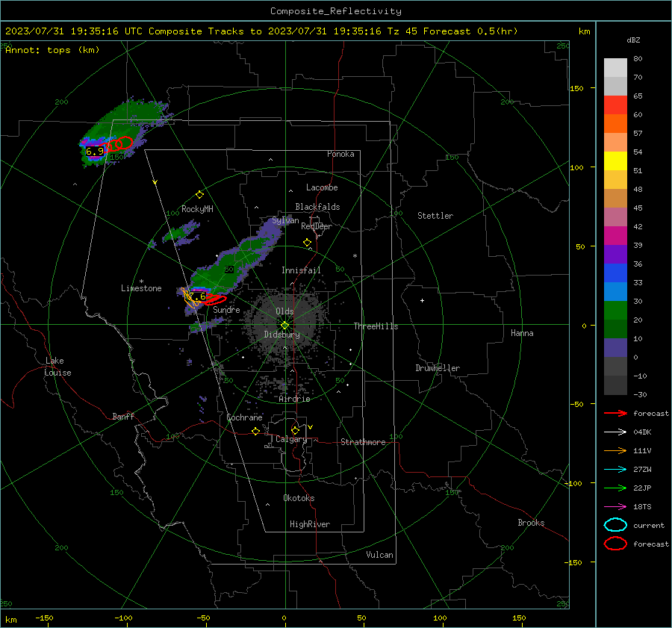
Task: Click the Hanna city label
Action: [x=522, y=333]
